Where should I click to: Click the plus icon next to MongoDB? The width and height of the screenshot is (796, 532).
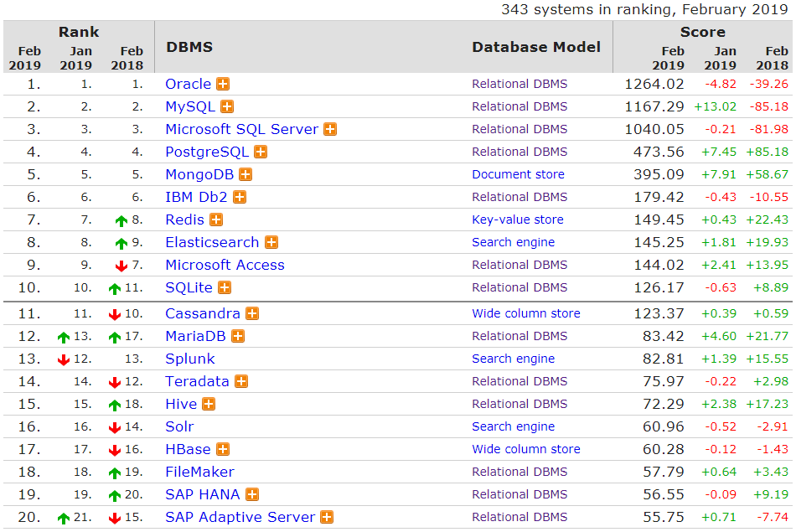(x=246, y=174)
